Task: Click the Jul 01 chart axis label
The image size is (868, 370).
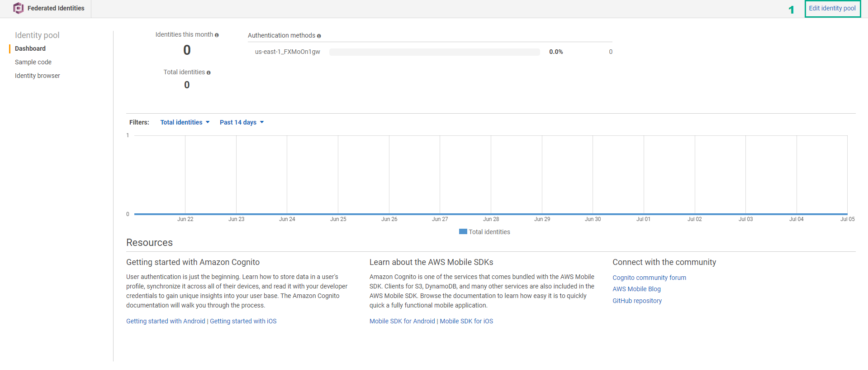Action: (643, 219)
